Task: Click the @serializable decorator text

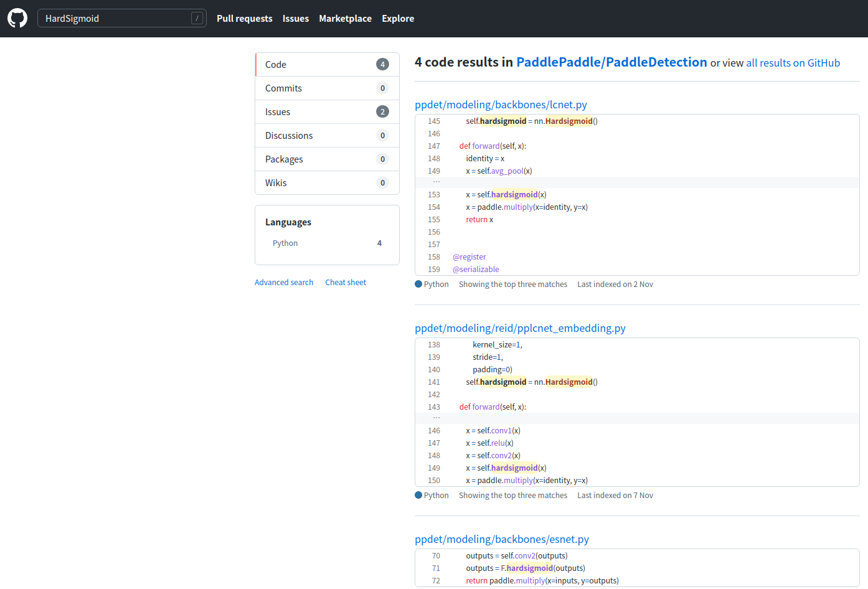Action: pos(476,270)
